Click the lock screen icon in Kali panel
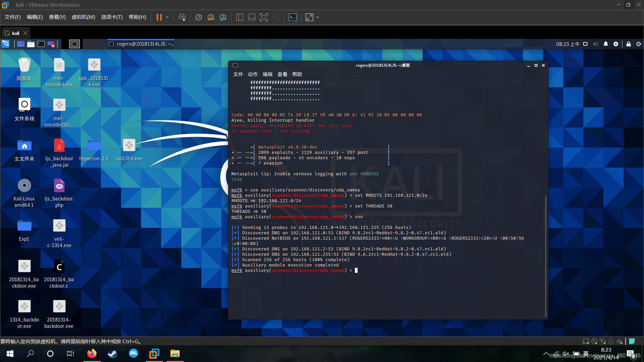 tap(629, 44)
